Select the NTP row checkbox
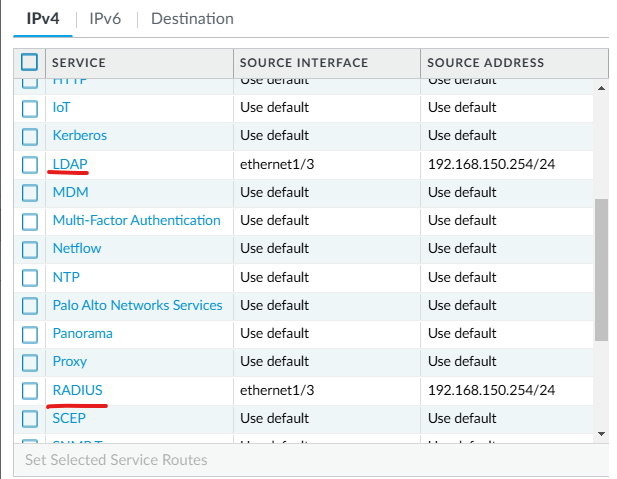This screenshot has width=617, height=479. (x=29, y=277)
